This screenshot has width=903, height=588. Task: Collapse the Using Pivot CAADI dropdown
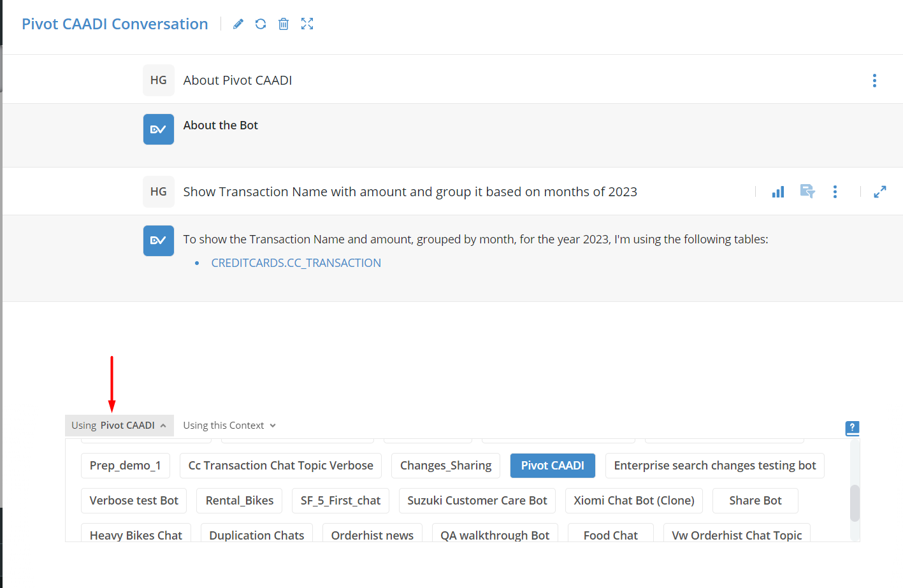coord(119,426)
